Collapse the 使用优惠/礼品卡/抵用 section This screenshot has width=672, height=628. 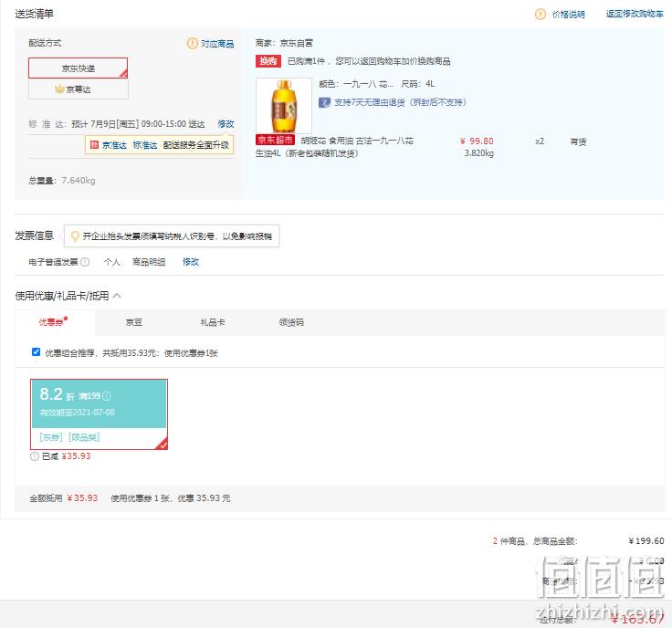(x=117, y=296)
